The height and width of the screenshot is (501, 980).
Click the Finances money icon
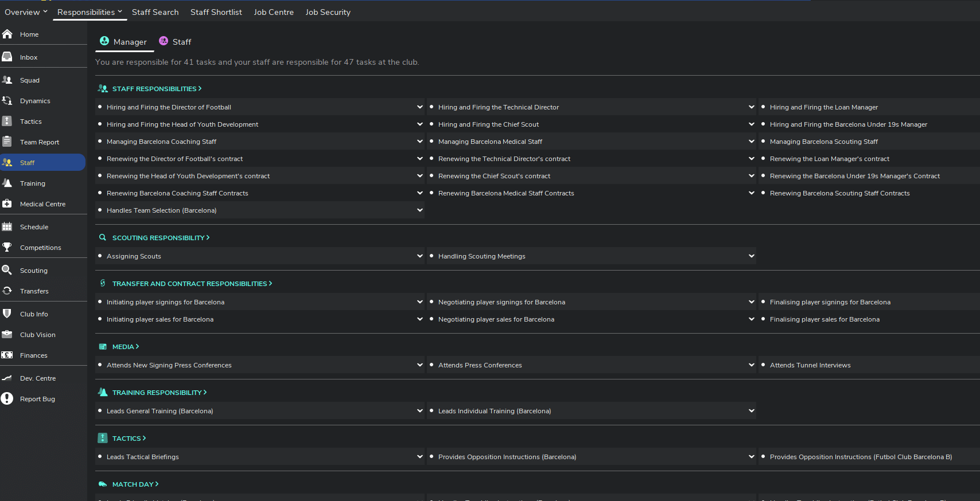point(7,355)
